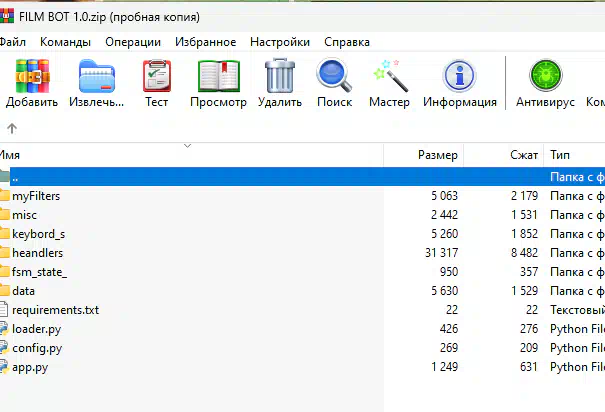Click packed value 1 852 for keybord_s
Viewport: 605px width, 412px height.
click(x=524, y=233)
